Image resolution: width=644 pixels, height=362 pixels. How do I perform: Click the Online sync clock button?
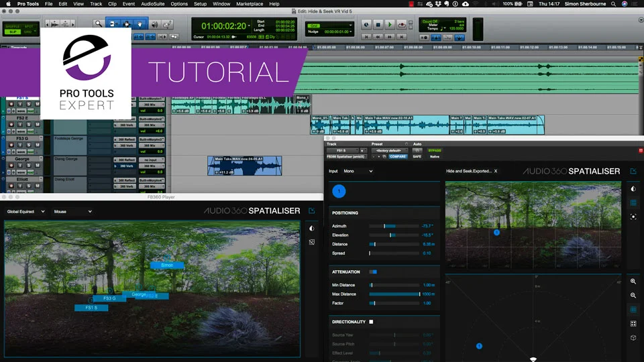click(366, 25)
